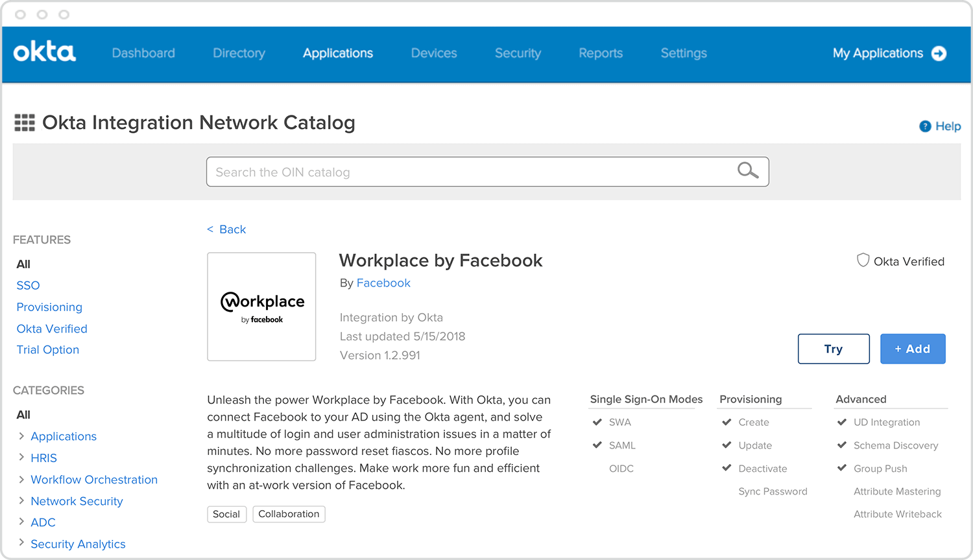Click the Okta Verified shield icon
This screenshot has height=560, width=973.
(863, 261)
